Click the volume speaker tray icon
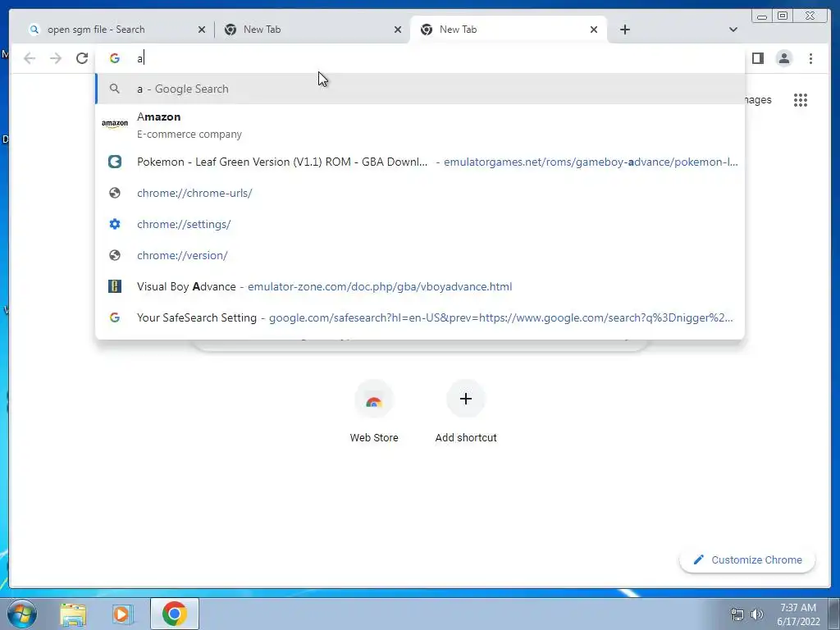 tap(757, 614)
